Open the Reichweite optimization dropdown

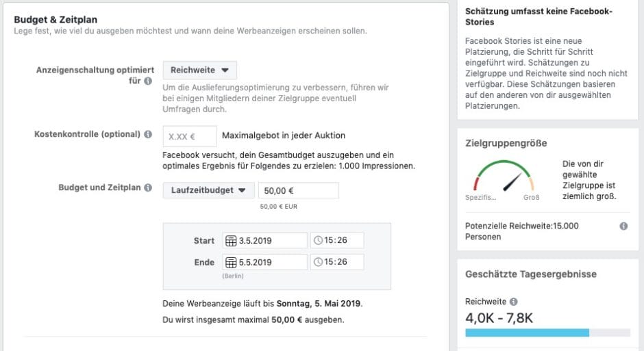point(199,70)
